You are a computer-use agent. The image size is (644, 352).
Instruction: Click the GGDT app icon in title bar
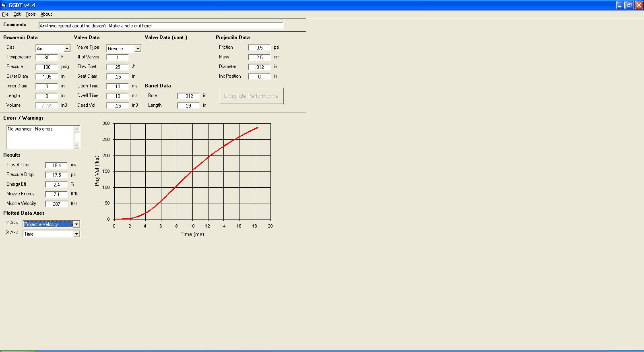4,5
